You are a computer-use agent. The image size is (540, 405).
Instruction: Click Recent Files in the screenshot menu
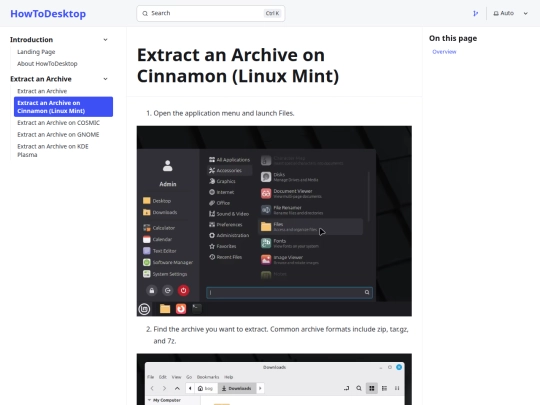226,257
